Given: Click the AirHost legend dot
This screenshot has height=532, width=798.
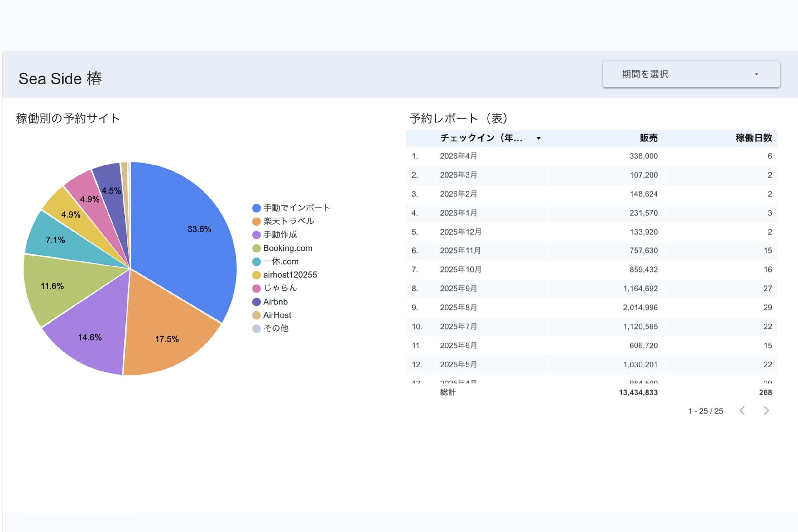Looking at the screenshot, I should tap(257, 315).
